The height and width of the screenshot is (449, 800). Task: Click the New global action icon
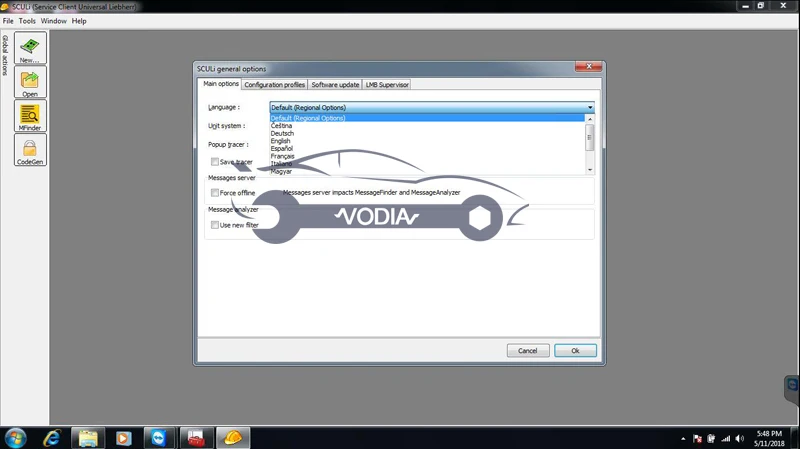pos(30,47)
